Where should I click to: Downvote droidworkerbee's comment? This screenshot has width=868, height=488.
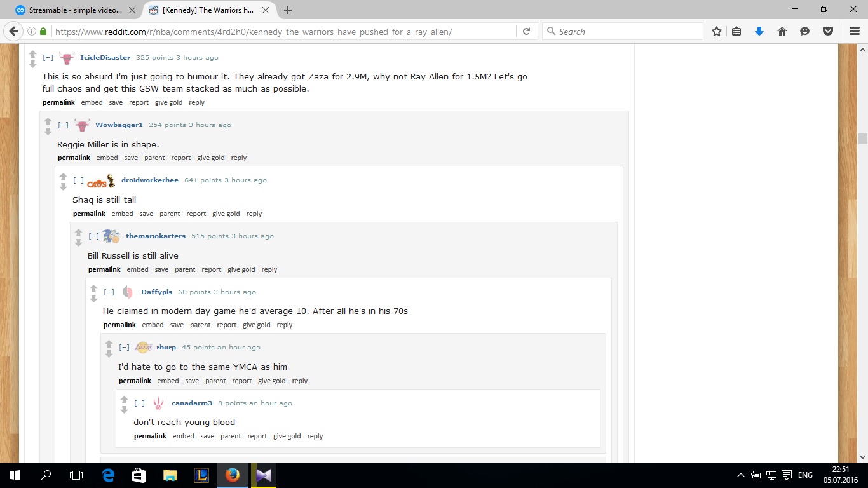coord(63,187)
